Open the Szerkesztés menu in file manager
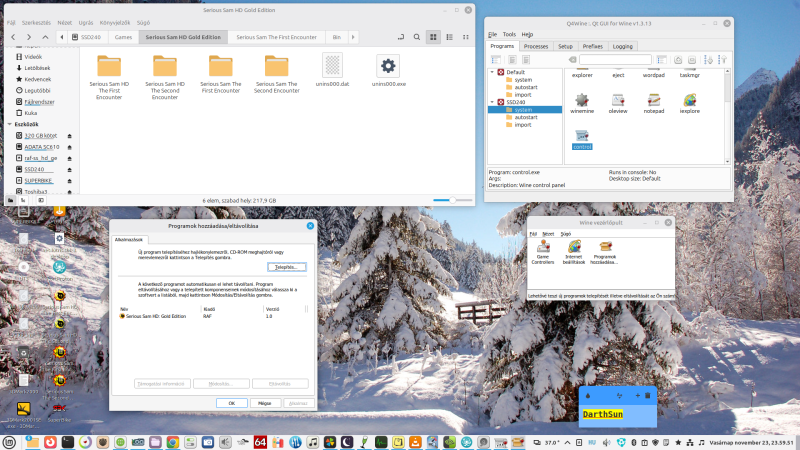Viewport: 800px width, 450px height. coord(36,23)
